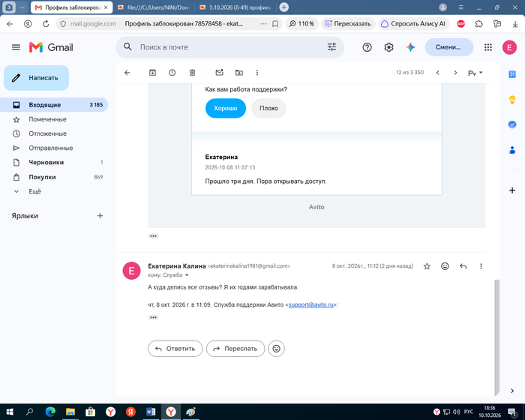Mark conversation as unread

click(x=219, y=72)
